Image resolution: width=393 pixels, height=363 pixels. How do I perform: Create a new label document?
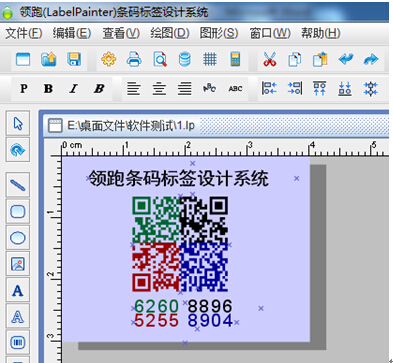23,60
